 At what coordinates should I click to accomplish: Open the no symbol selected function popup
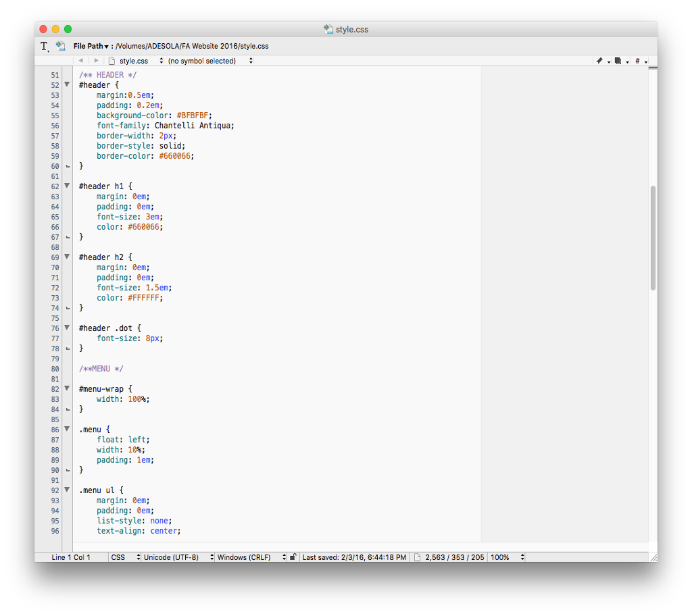tap(210, 61)
